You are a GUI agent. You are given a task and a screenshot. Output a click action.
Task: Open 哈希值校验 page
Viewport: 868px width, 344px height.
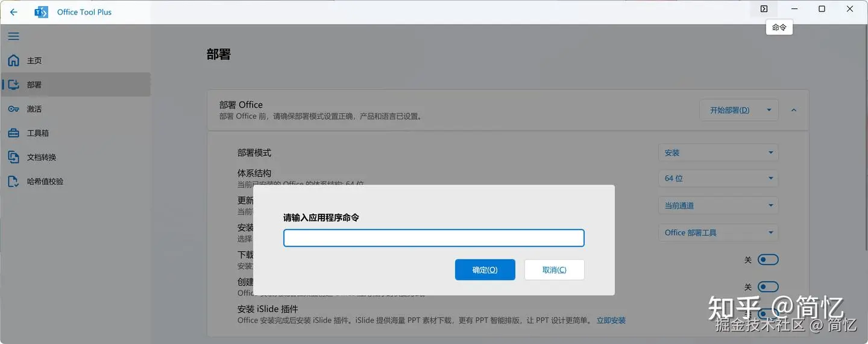75,181
